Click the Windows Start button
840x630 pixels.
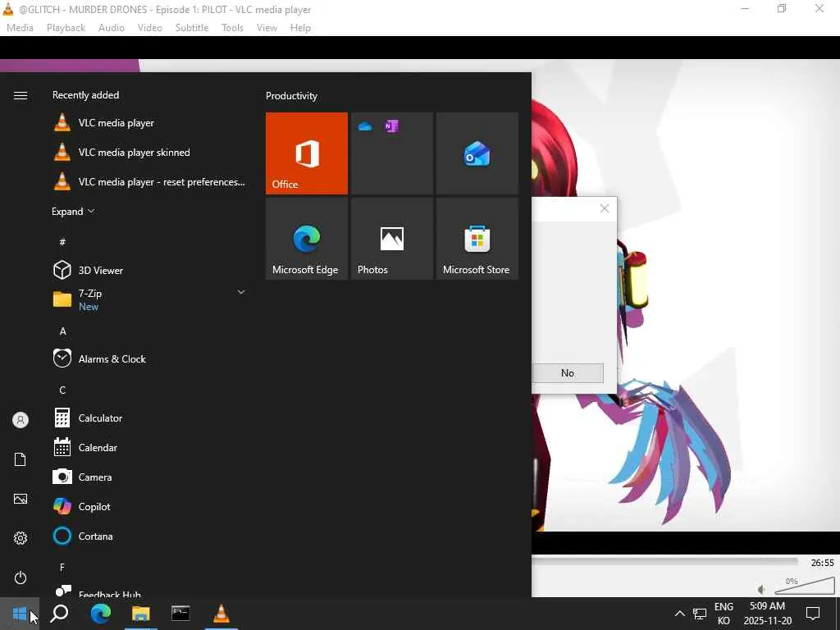pos(20,614)
